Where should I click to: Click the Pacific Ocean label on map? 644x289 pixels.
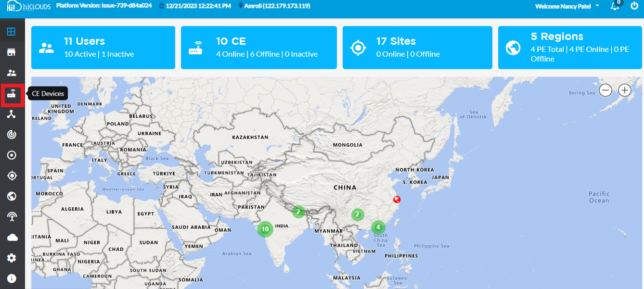599,197
